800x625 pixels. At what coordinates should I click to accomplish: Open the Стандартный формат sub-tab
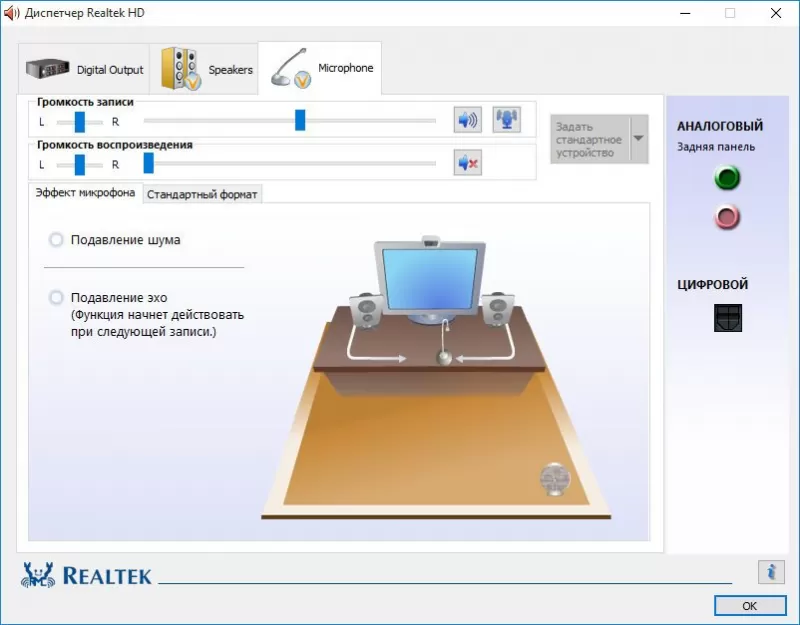(x=202, y=194)
